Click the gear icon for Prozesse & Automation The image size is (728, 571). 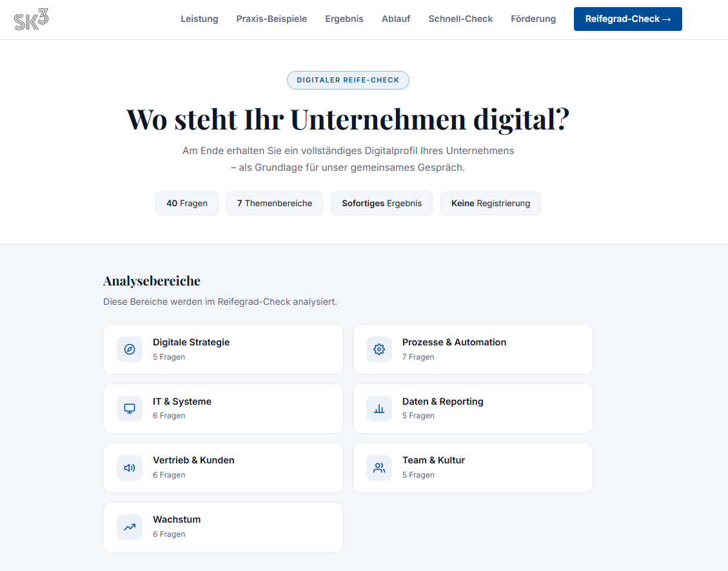pos(379,349)
